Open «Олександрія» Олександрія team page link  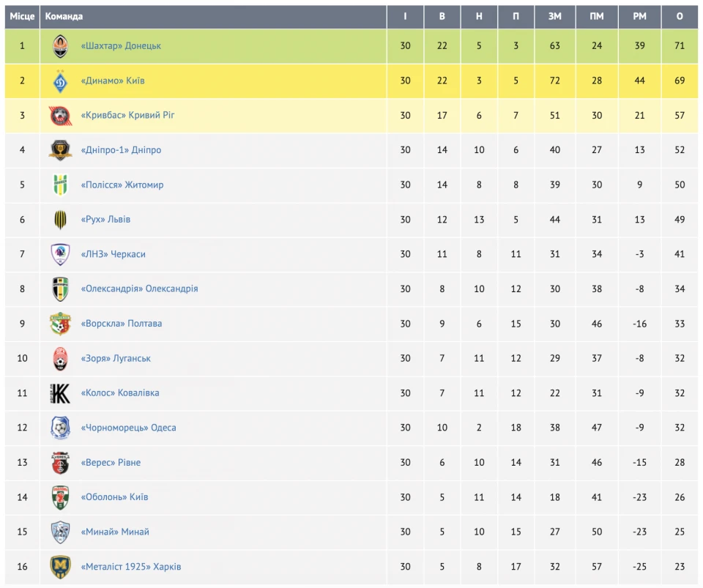pyautogui.click(x=139, y=289)
